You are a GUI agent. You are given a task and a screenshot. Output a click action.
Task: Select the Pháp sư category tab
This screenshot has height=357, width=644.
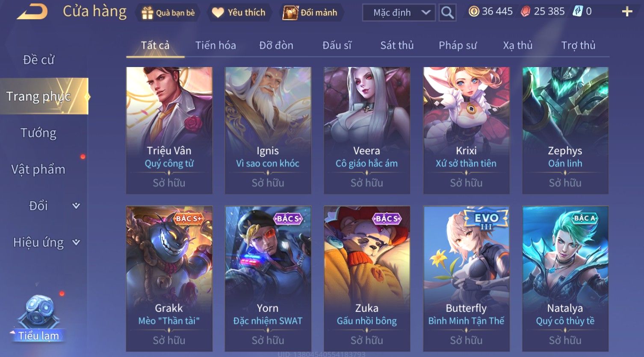(458, 45)
